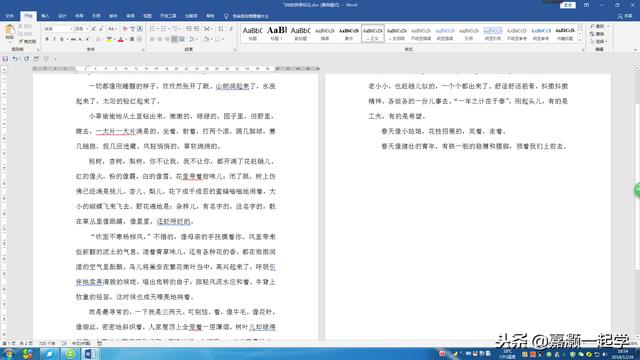640x360 pixels.
Task: Click the Center alignment icon
Action: 160,39
